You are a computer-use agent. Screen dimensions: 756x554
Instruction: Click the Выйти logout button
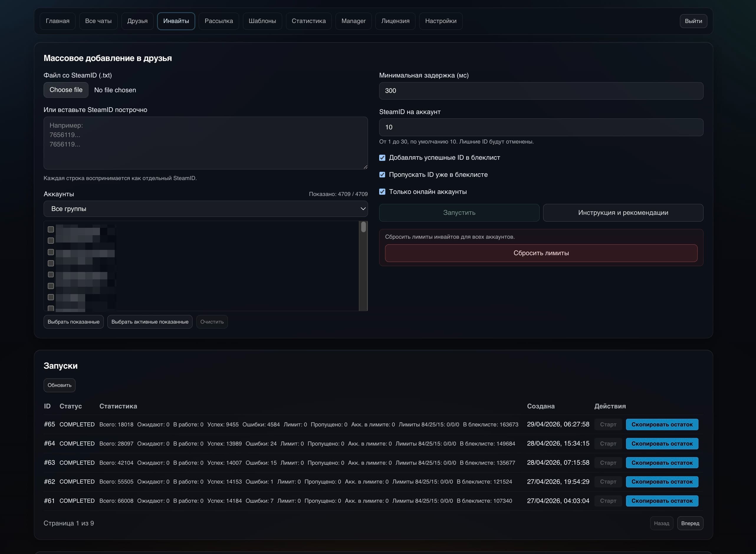[x=693, y=21]
